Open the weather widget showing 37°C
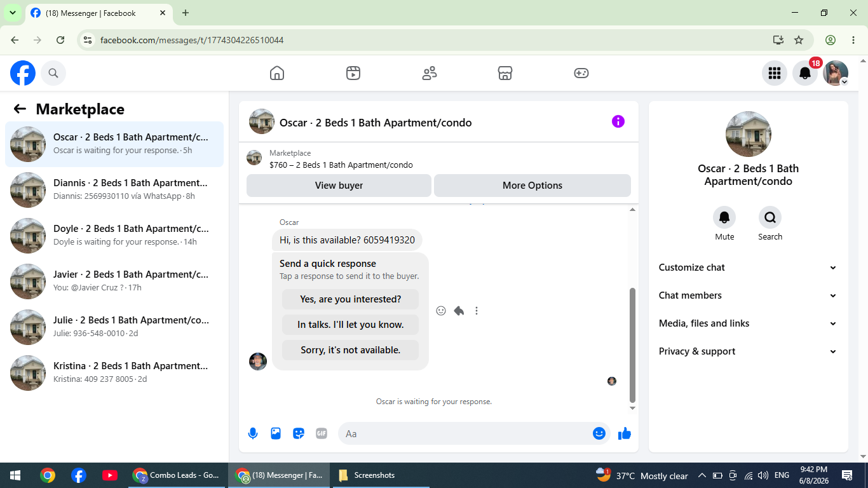The height and width of the screenshot is (488, 868). 642,475
